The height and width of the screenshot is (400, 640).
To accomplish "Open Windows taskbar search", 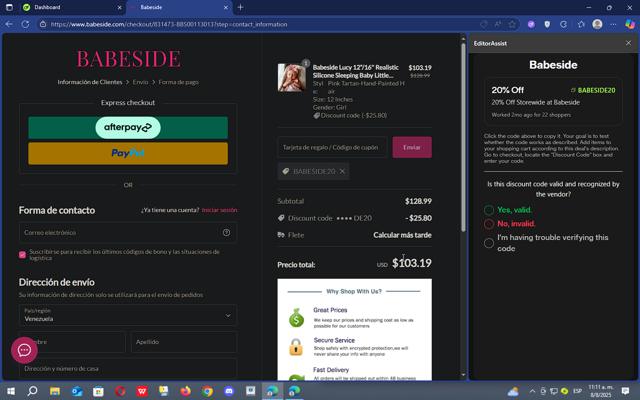I will (32, 391).
